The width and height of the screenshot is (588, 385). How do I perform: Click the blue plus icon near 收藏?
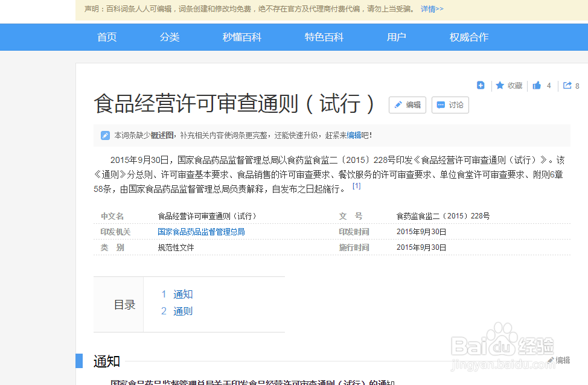[481, 86]
